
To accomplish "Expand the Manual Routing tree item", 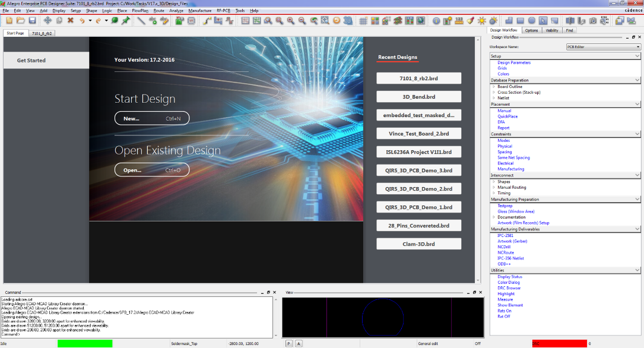I will click(x=494, y=187).
